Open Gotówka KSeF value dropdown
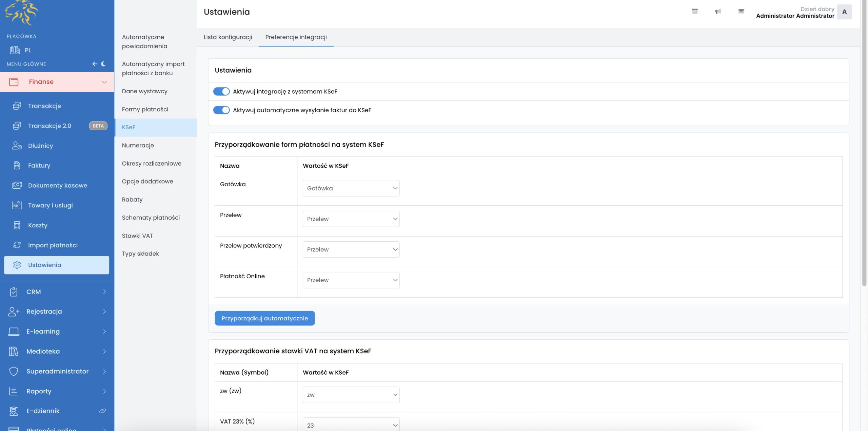The width and height of the screenshot is (868, 431). point(351,188)
